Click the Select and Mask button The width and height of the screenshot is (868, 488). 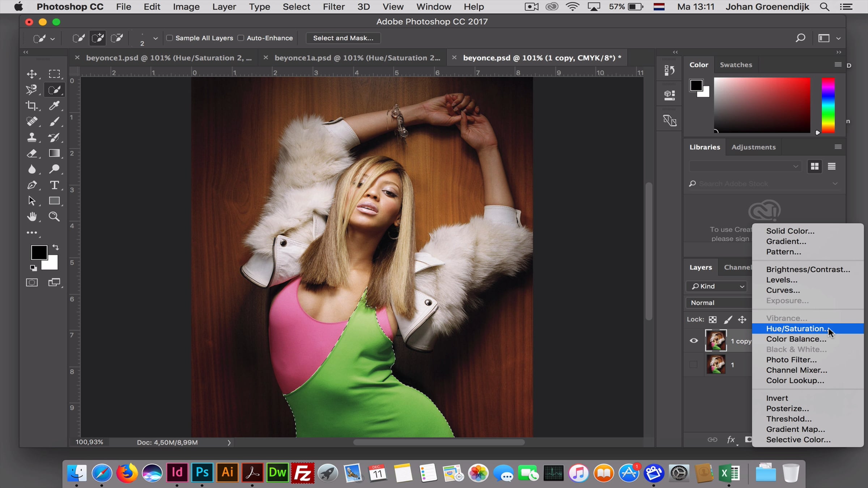coord(343,38)
